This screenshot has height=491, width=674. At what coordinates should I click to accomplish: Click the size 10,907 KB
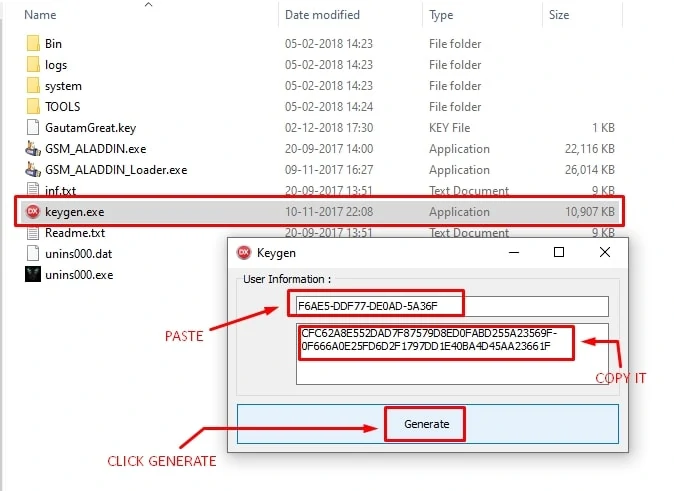pyautogui.click(x=589, y=212)
